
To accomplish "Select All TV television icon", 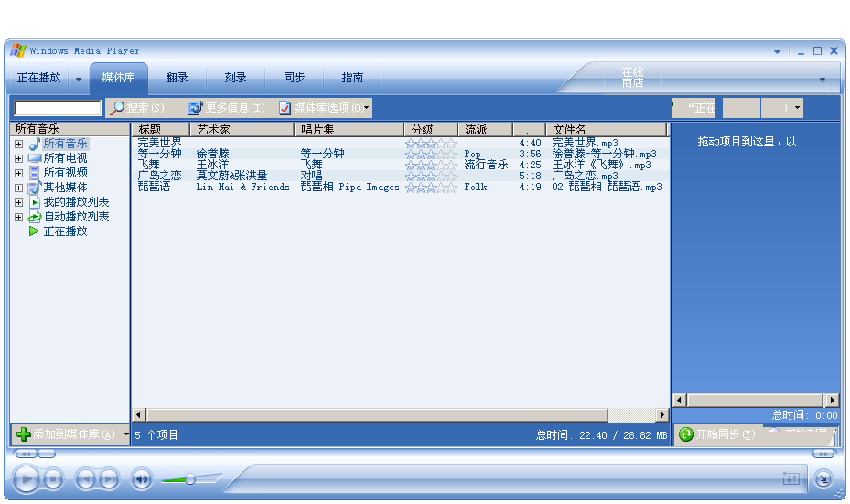I will (35, 158).
